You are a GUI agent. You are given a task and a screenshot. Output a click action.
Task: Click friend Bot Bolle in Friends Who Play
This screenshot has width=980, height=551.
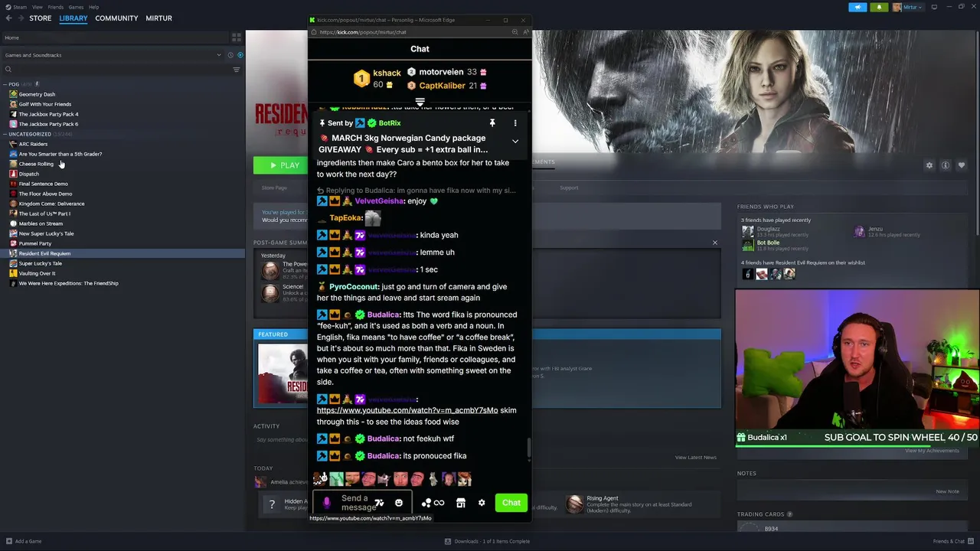(x=768, y=243)
